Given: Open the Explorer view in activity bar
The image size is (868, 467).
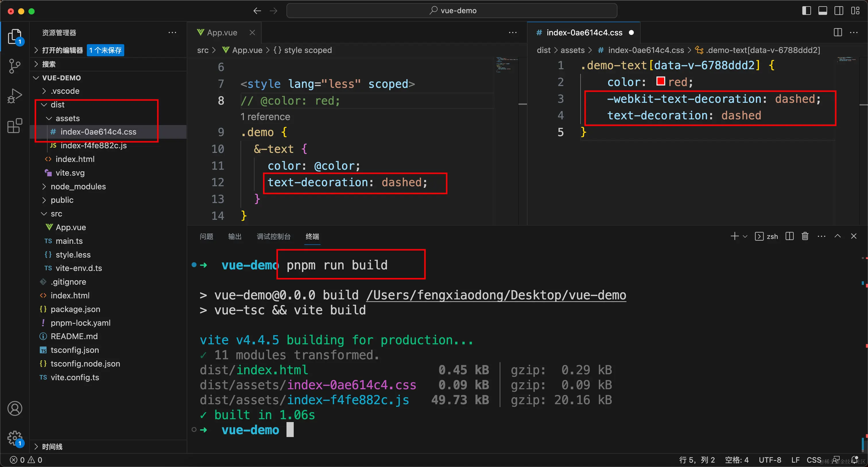Looking at the screenshot, I should coord(15,36).
